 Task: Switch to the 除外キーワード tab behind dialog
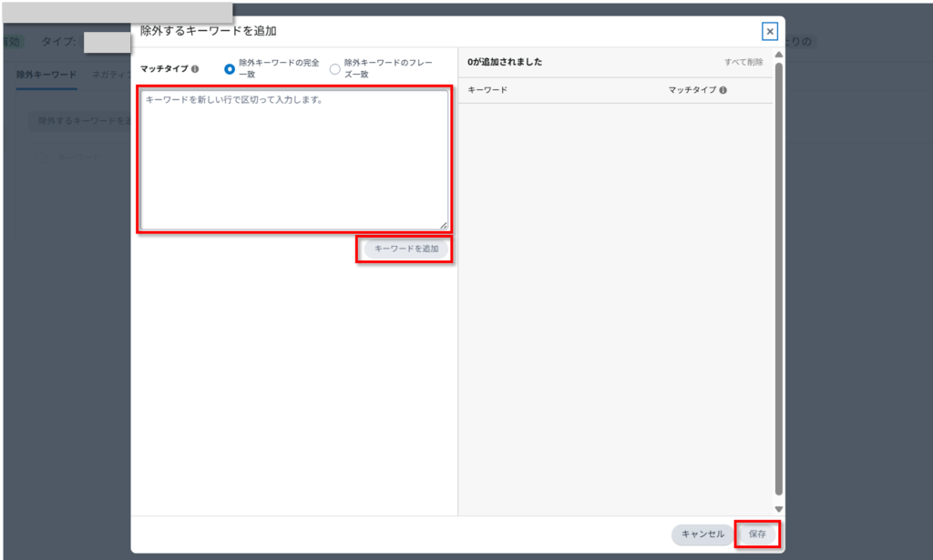click(46, 75)
